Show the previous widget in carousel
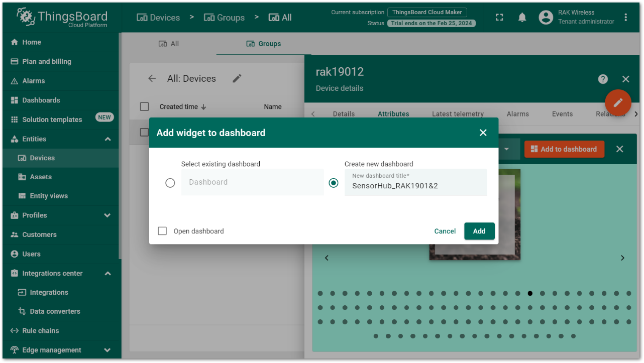The height and width of the screenshot is (363, 644). point(327,258)
